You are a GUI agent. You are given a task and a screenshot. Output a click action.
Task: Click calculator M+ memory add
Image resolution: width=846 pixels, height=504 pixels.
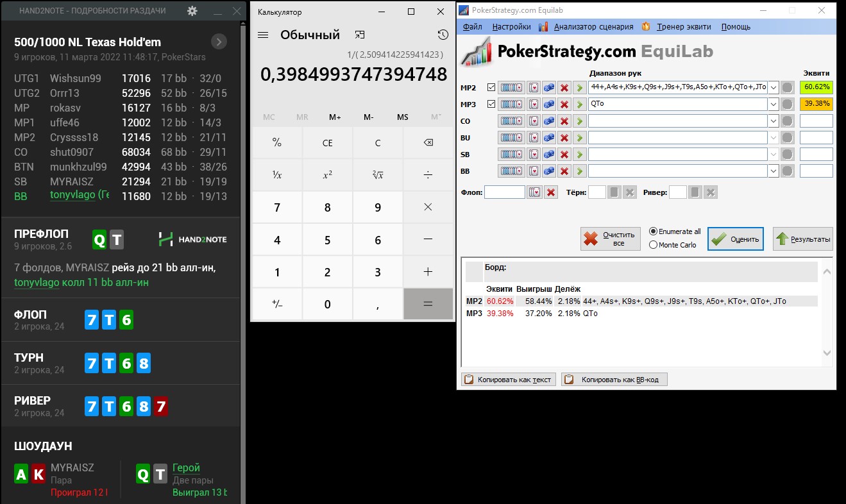coord(335,117)
